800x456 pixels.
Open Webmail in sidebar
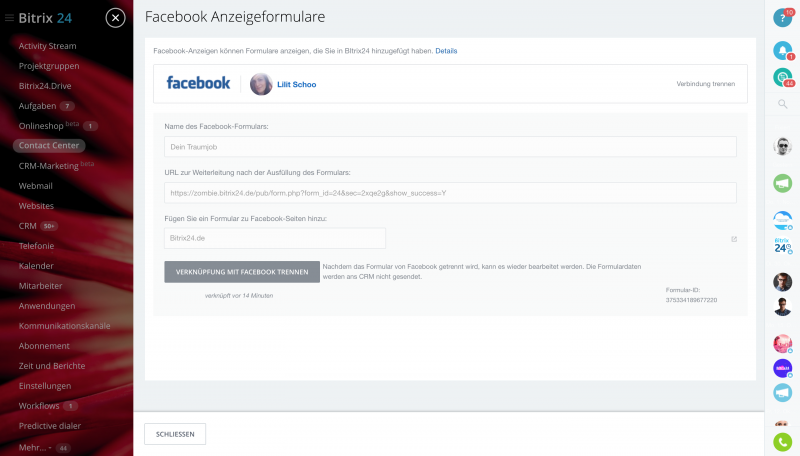pyautogui.click(x=36, y=186)
